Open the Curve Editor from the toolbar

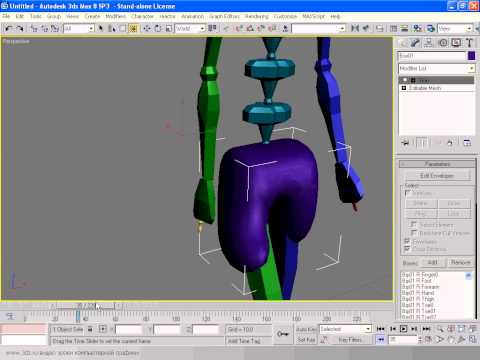click(394, 29)
